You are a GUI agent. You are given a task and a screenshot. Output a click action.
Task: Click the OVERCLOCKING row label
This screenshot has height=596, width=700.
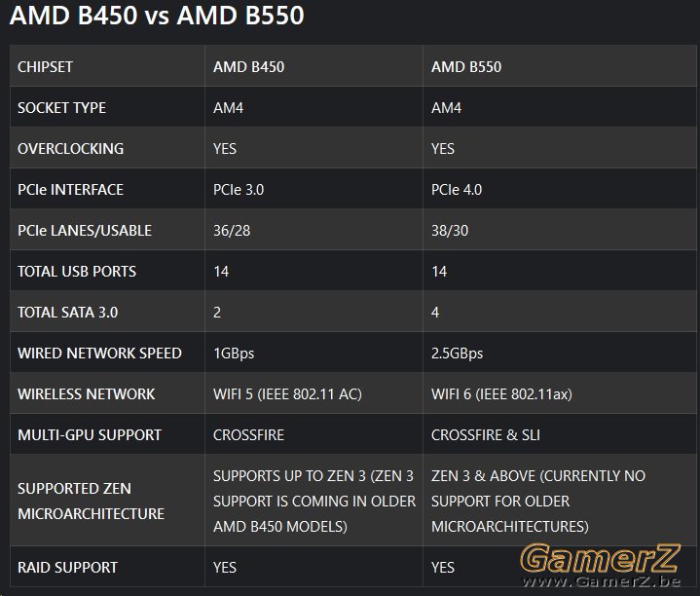coord(70,149)
